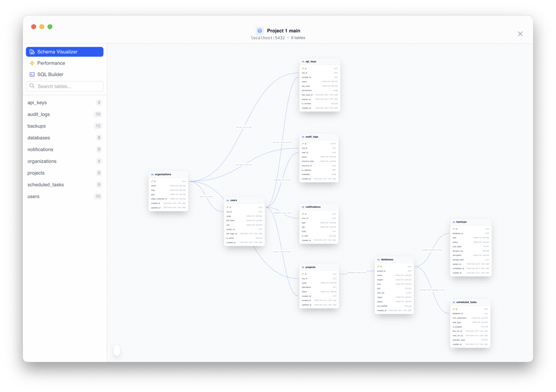Screen dimensions: 556x392
Task: Open the Performance tab
Action: [x=51, y=63]
